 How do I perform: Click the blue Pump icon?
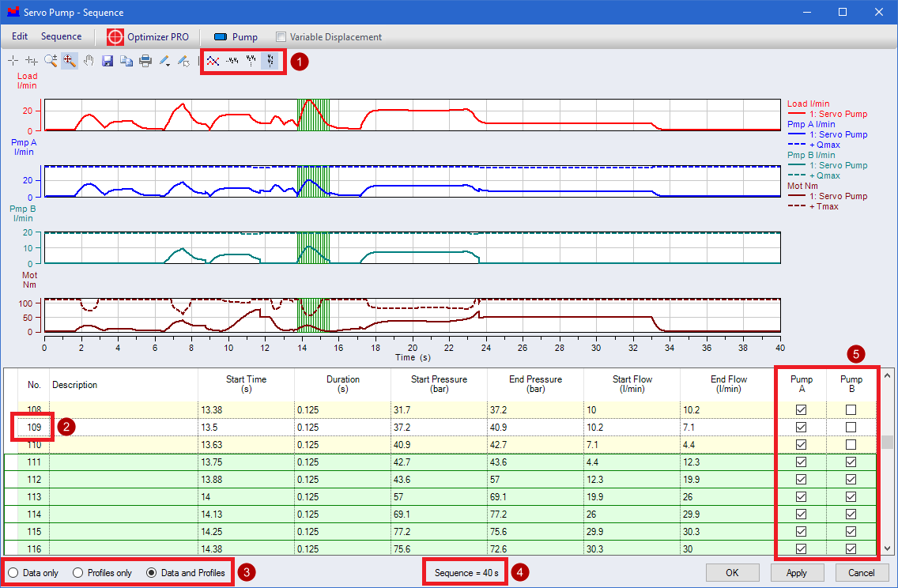[221, 36]
